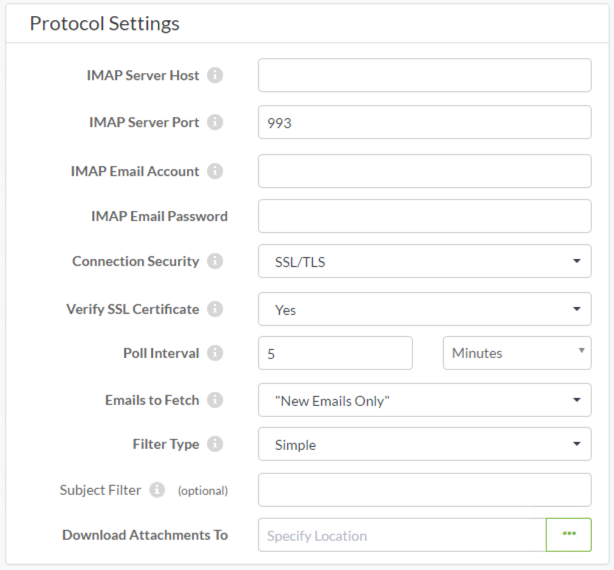Open the Minutes unit dropdown
Screen dimensions: 614x570
pos(517,353)
